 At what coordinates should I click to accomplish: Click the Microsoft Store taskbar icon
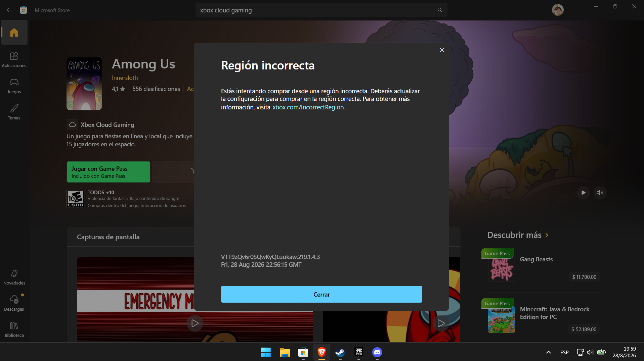click(303, 352)
